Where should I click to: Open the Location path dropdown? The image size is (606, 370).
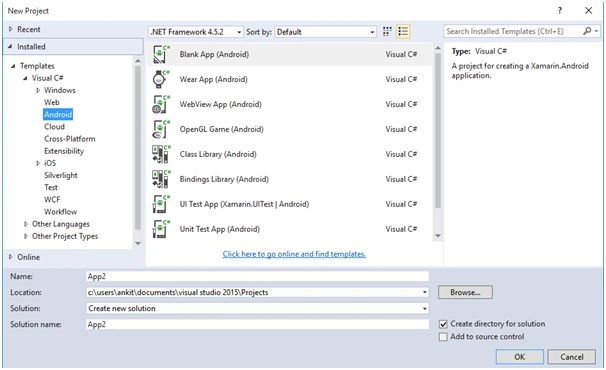[x=425, y=292]
